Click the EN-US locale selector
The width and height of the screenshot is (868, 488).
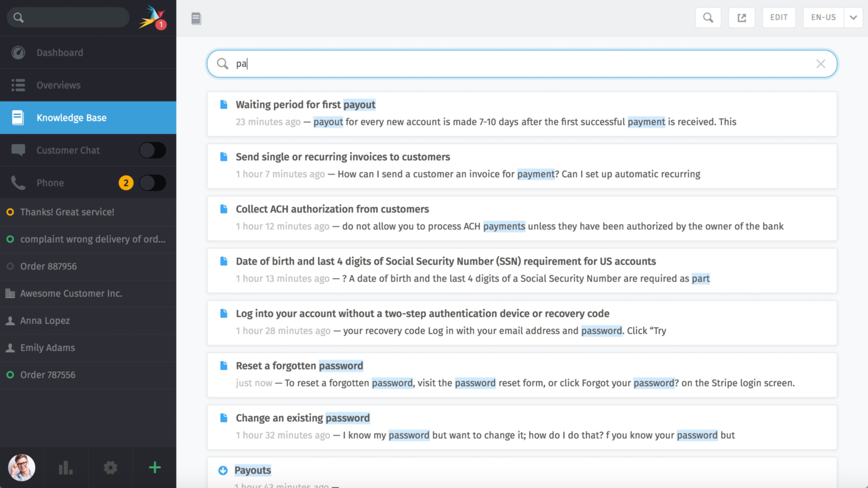(x=823, y=18)
